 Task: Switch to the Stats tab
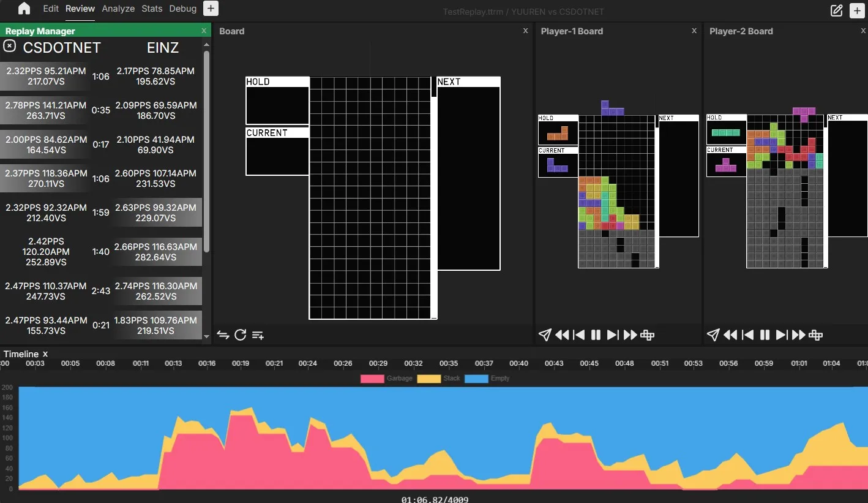tap(152, 9)
